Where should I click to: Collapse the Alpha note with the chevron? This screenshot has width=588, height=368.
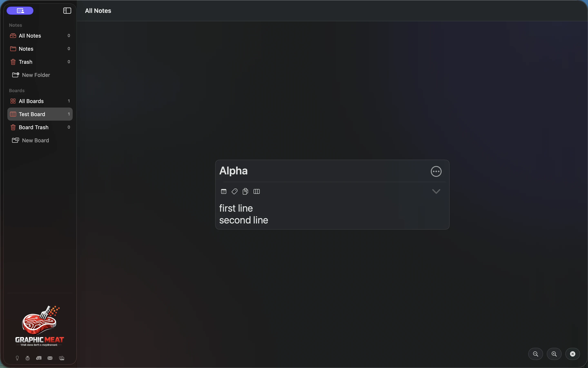click(x=436, y=192)
